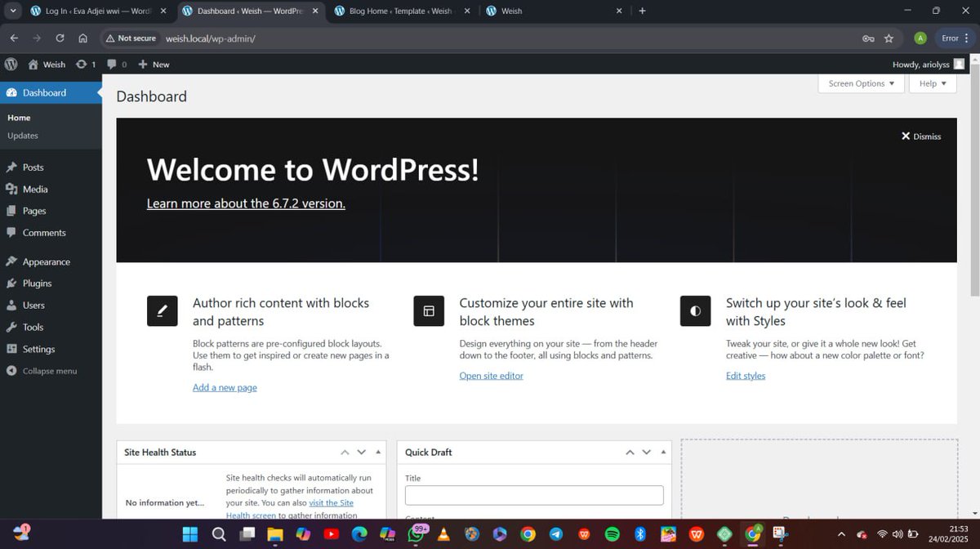Open a new browser tab
980x549 pixels.
[x=642, y=11]
